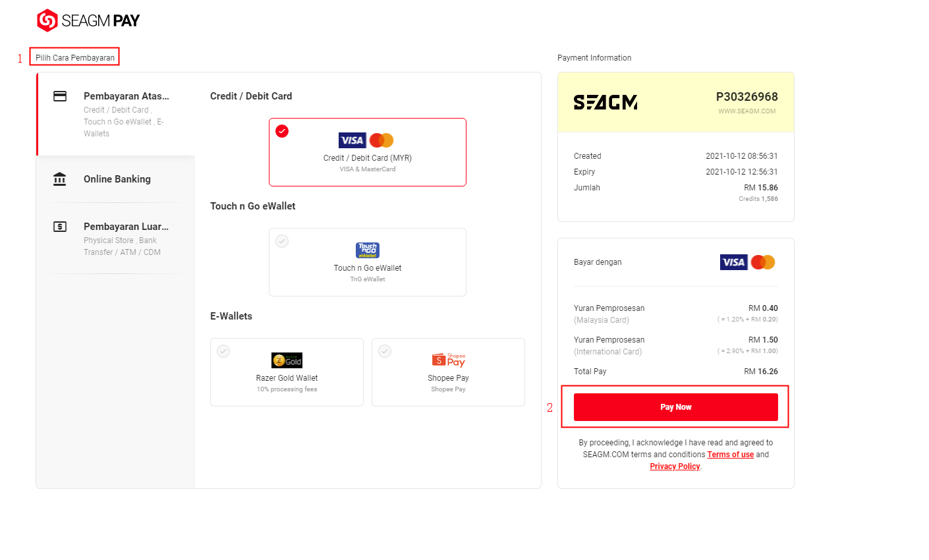
Task: Click the bank building Online Banking icon
Action: (60, 179)
